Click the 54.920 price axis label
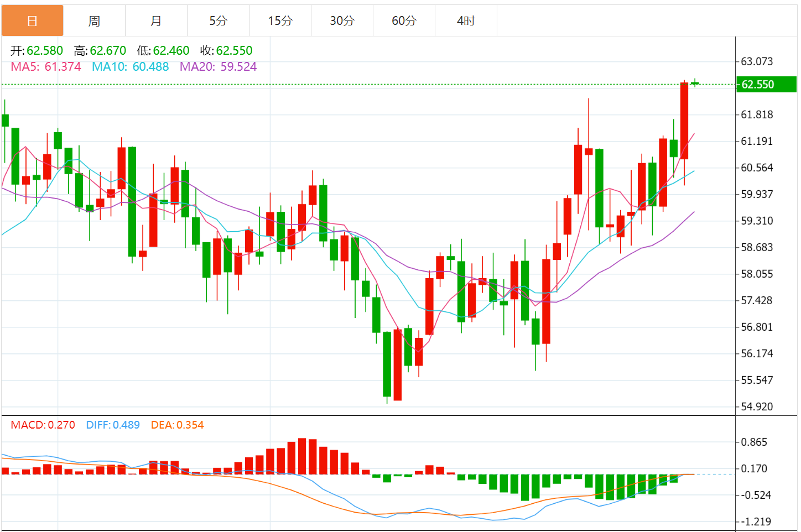This screenshot has width=801, height=532. coord(757,406)
